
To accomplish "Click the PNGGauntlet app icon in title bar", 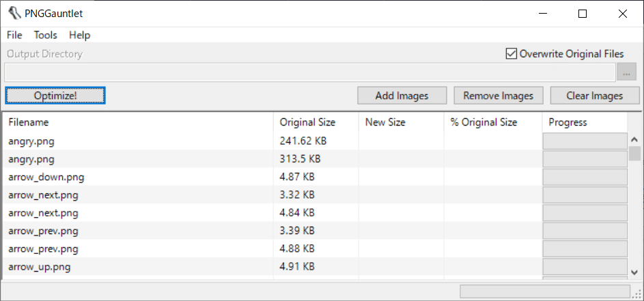I will tap(14, 14).
